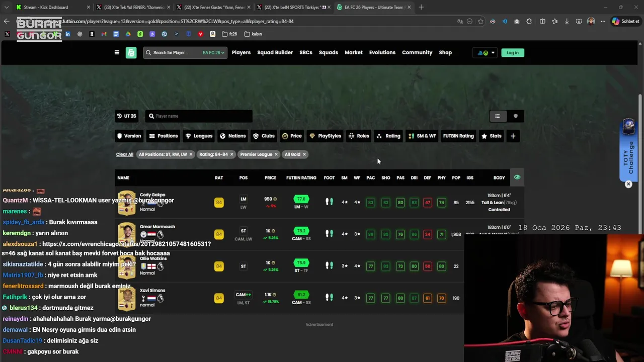Open the fc26 bookmarks folder
Screen dimensions: 644x362
tap(230, 34)
